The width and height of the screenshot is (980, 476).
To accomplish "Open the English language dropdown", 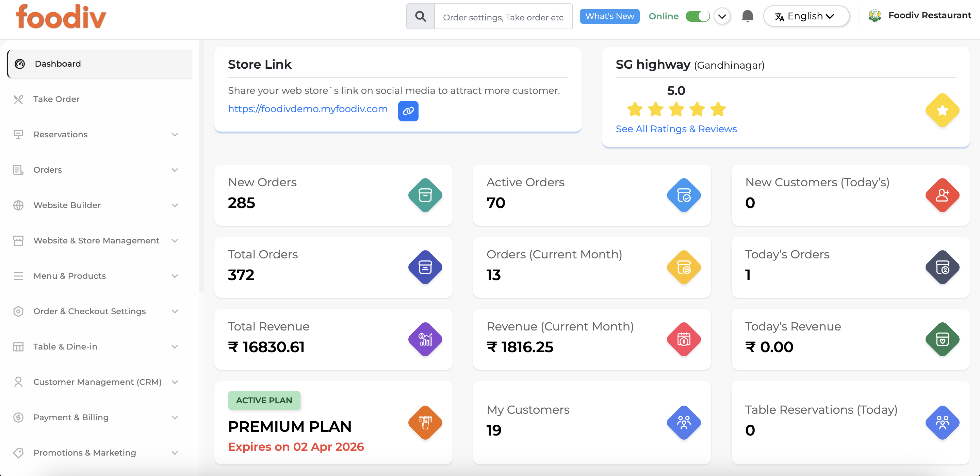I will pyautogui.click(x=806, y=16).
